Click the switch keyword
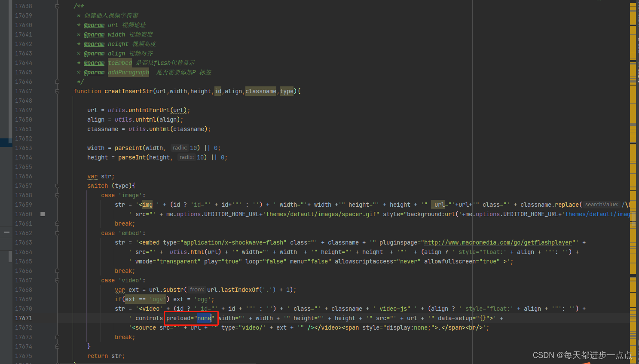Image resolution: width=639 pixels, height=364 pixels. coord(98,186)
